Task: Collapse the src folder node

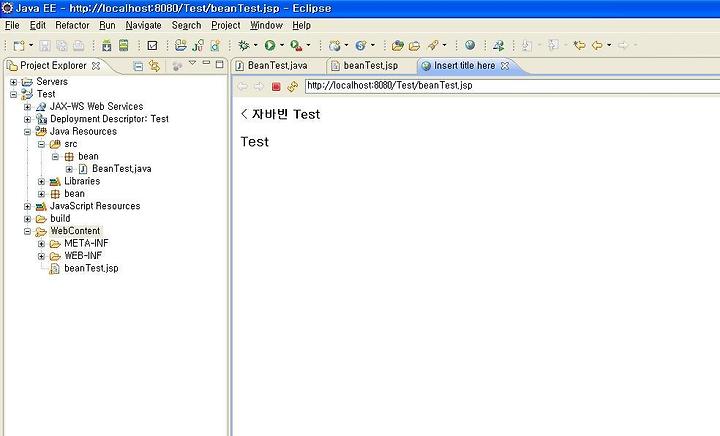Action: 41,144
